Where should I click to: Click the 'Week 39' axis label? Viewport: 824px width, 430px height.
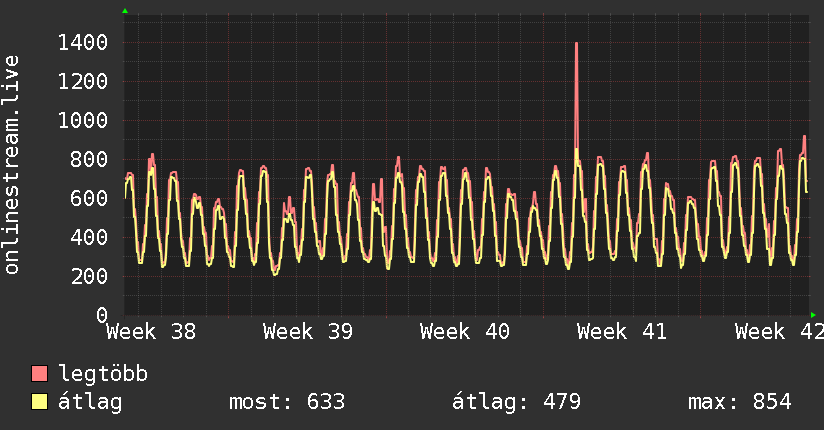[x=308, y=332]
